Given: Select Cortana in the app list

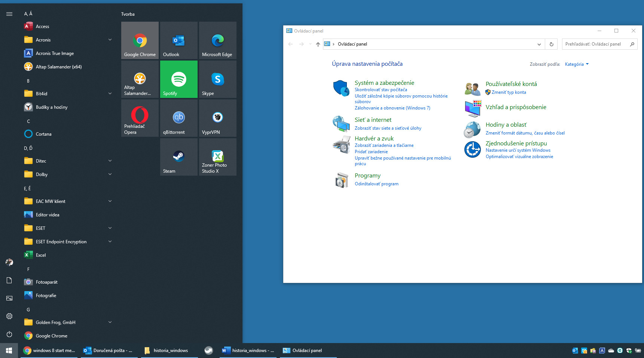Looking at the screenshot, I should point(43,134).
